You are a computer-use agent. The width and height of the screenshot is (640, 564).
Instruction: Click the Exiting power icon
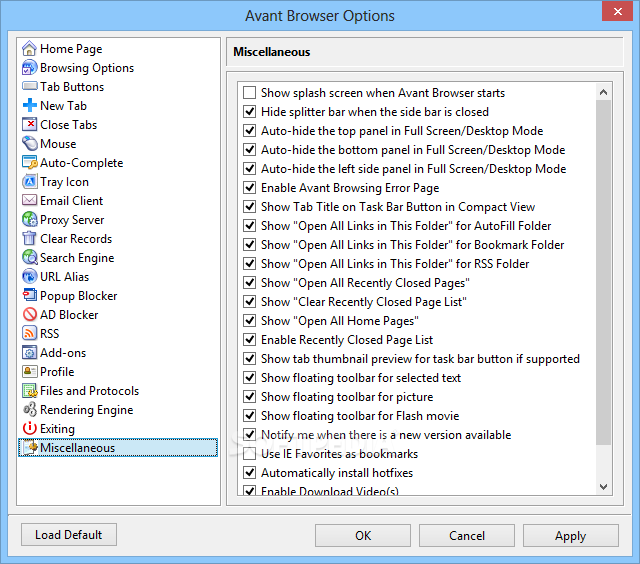(29, 429)
